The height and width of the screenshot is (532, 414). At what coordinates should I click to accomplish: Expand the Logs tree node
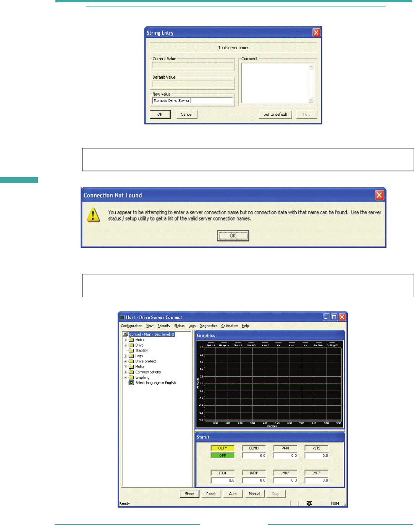pos(125,356)
